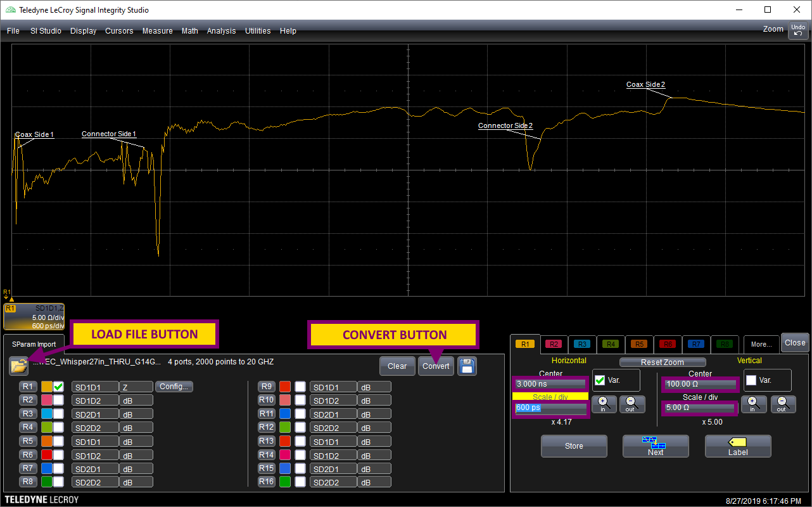Click the Next zoom trace button
This screenshot has height=507, width=812.
656,446
